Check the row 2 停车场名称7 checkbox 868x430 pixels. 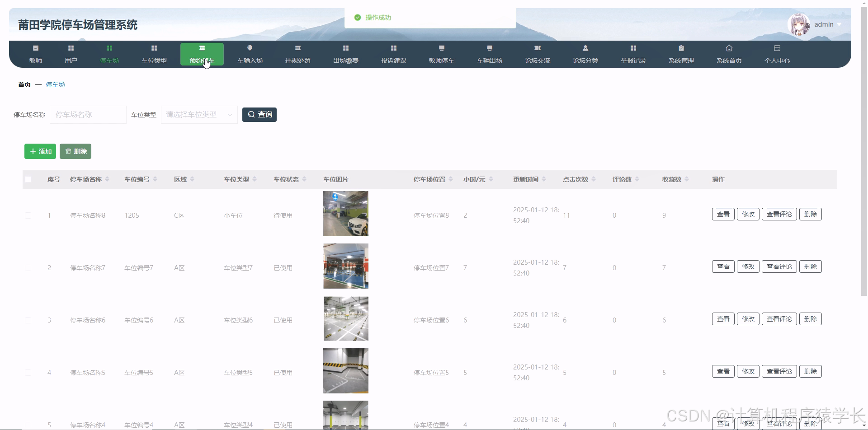[x=28, y=268]
